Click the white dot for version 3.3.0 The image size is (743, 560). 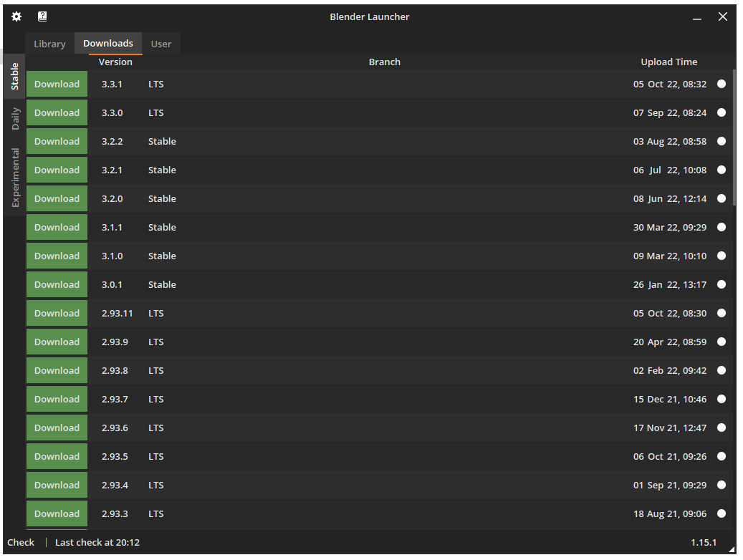point(722,112)
